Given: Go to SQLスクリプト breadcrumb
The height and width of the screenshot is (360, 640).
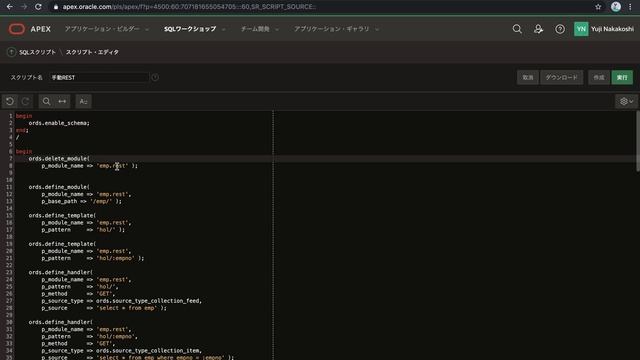Looking at the screenshot, I should point(38,52).
